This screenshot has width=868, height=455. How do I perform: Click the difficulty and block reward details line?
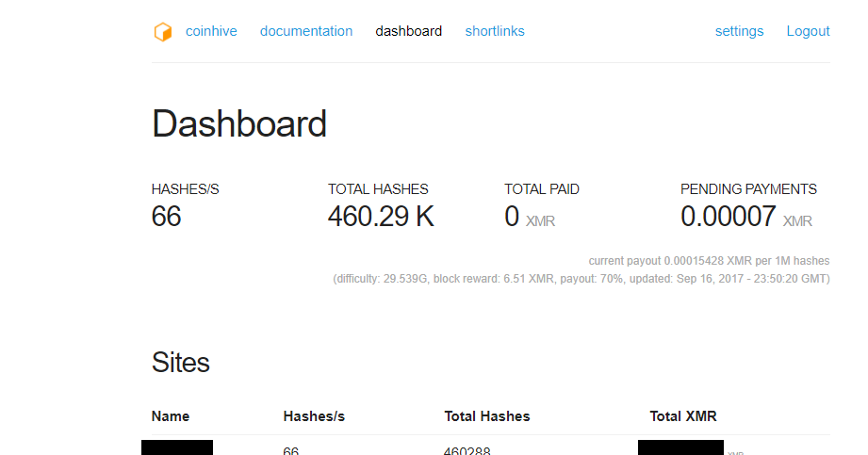[581, 279]
